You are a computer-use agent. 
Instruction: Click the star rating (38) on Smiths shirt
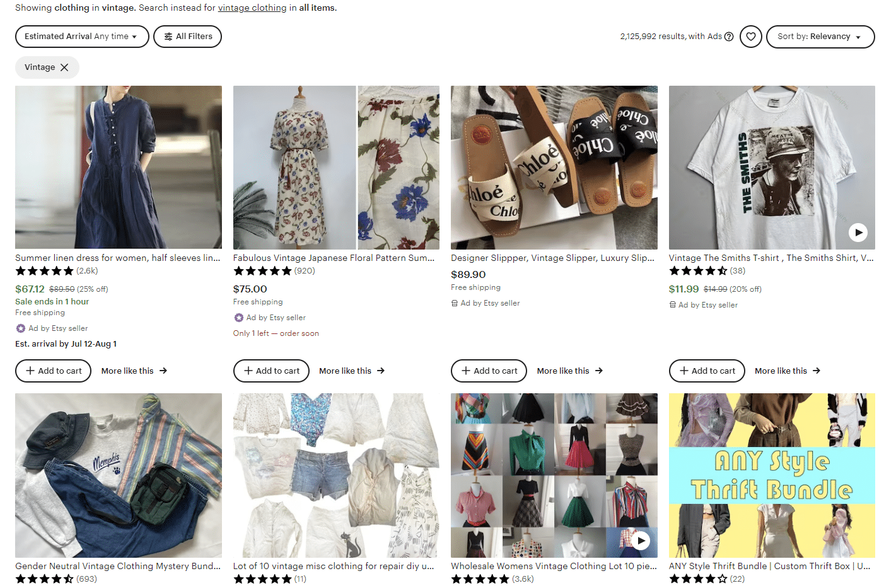pos(707,271)
